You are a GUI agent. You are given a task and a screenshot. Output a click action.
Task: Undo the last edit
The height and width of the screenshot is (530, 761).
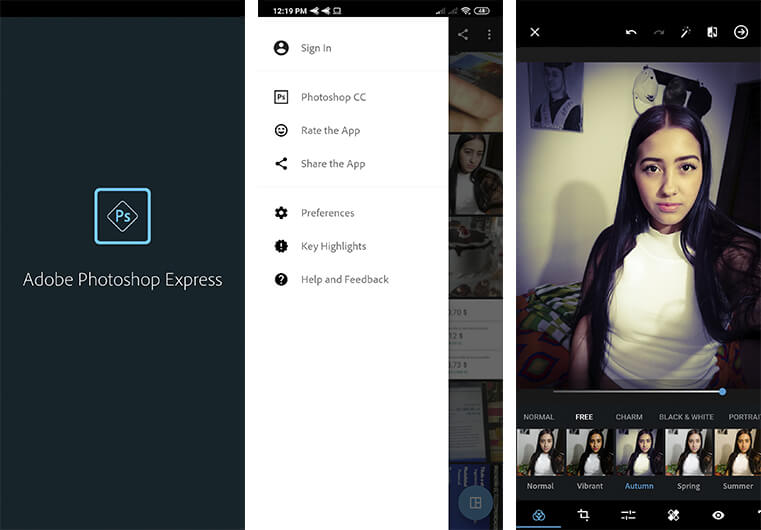pyautogui.click(x=631, y=32)
